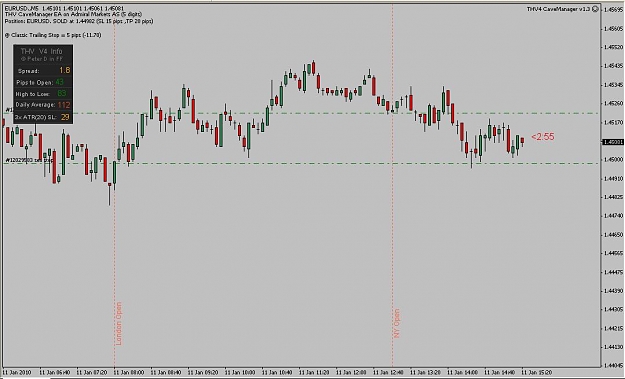This screenshot has height=379, width=625.
Task: Click the 1.44215 price scale label
Action: click(x=613, y=328)
